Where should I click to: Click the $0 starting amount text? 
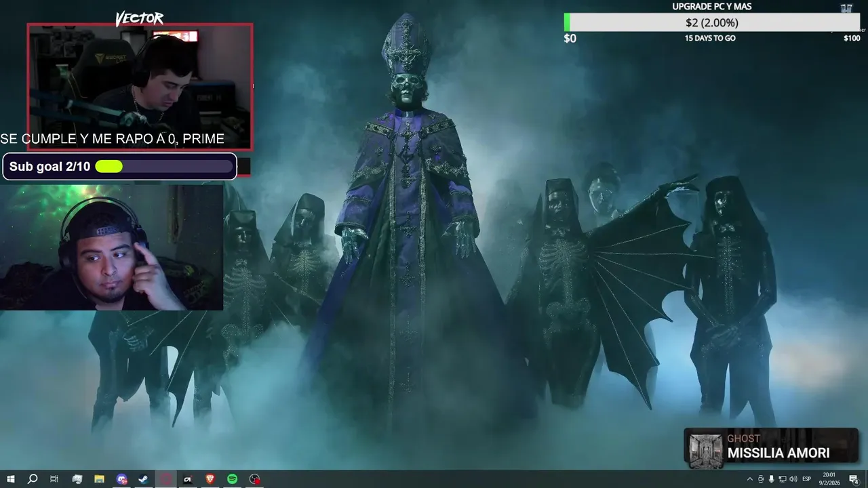tap(570, 39)
